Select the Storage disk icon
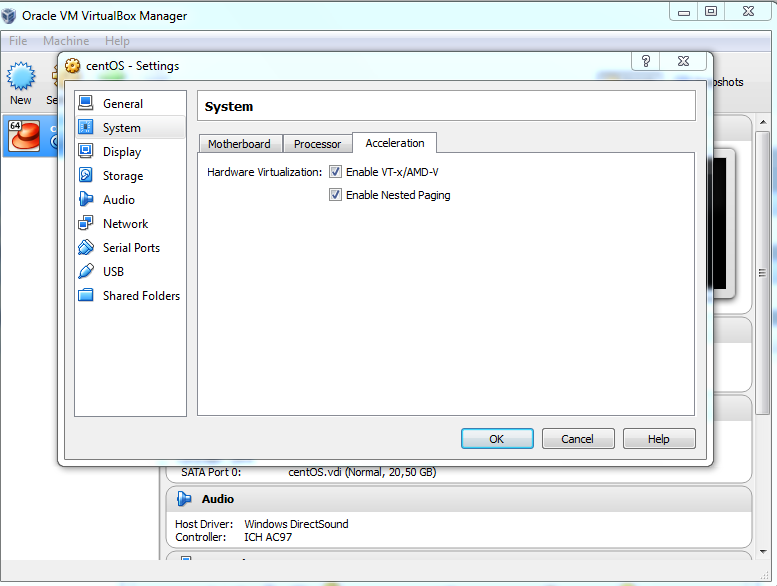This screenshot has height=586, width=777. click(x=86, y=175)
